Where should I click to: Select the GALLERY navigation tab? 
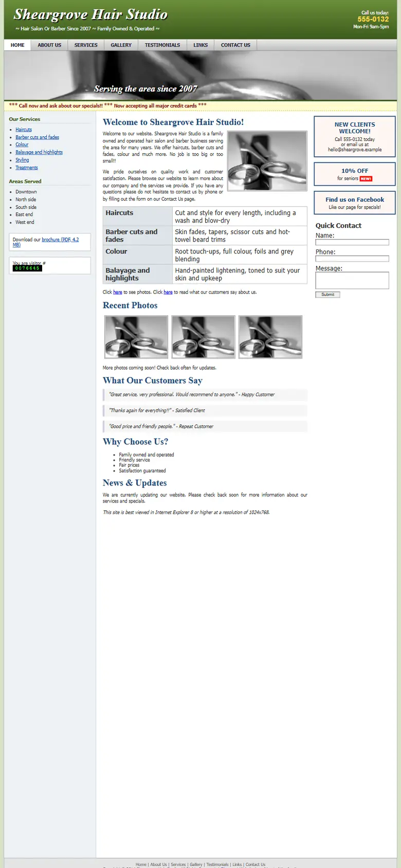click(x=121, y=45)
